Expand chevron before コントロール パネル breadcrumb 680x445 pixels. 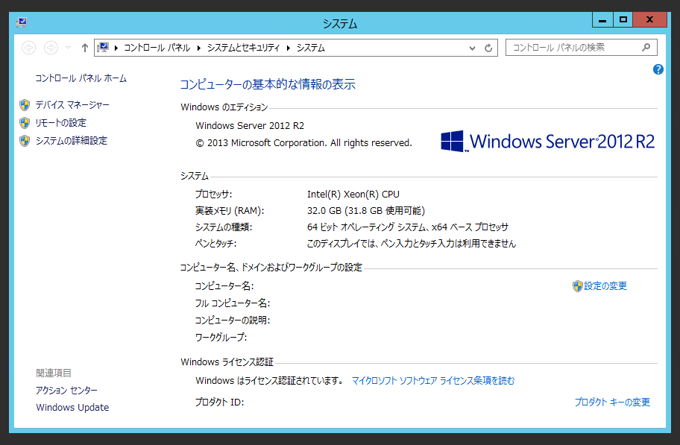(116, 48)
